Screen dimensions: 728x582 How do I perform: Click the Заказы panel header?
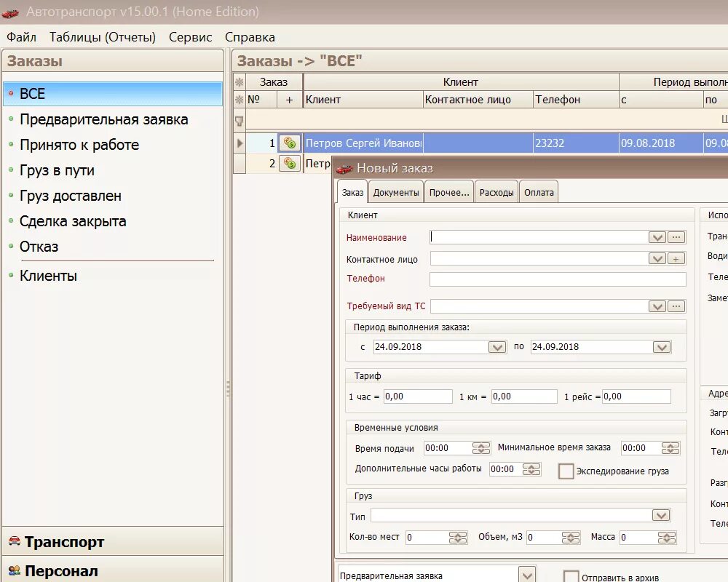point(113,61)
